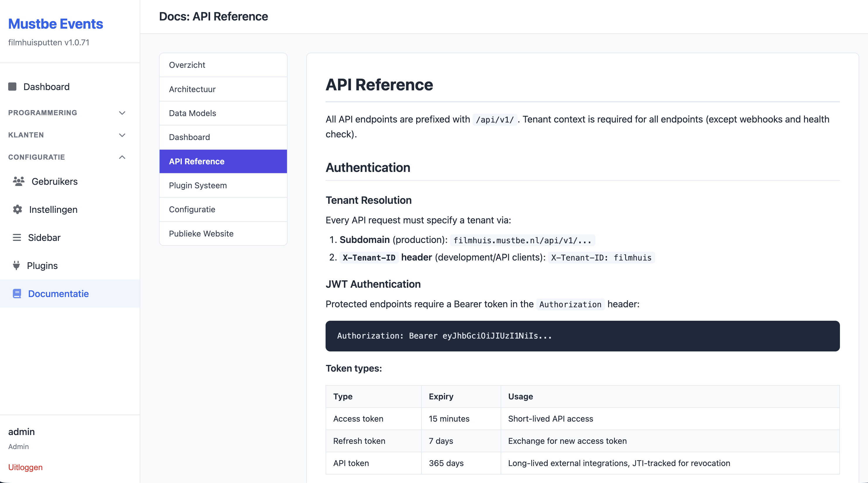Image resolution: width=868 pixels, height=483 pixels.
Task: Click the Expiry column header
Action: pyautogui.click(x=461, y=396)
